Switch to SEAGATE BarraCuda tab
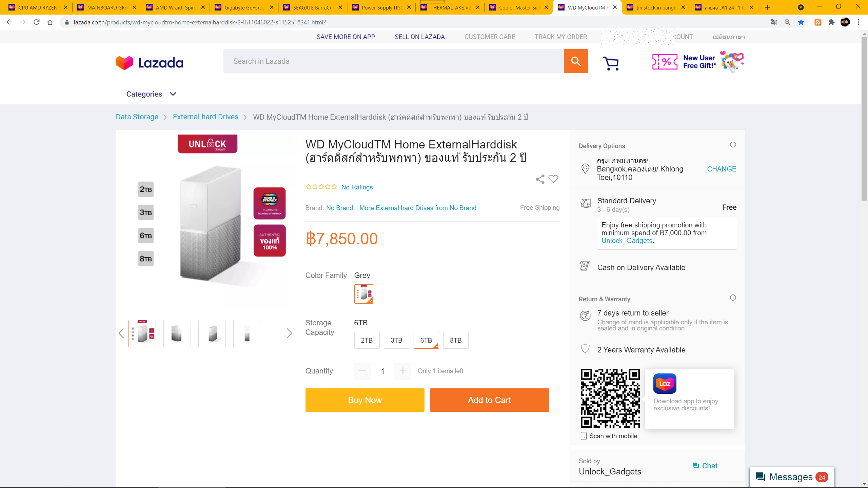868x488 pixels. 313,7
